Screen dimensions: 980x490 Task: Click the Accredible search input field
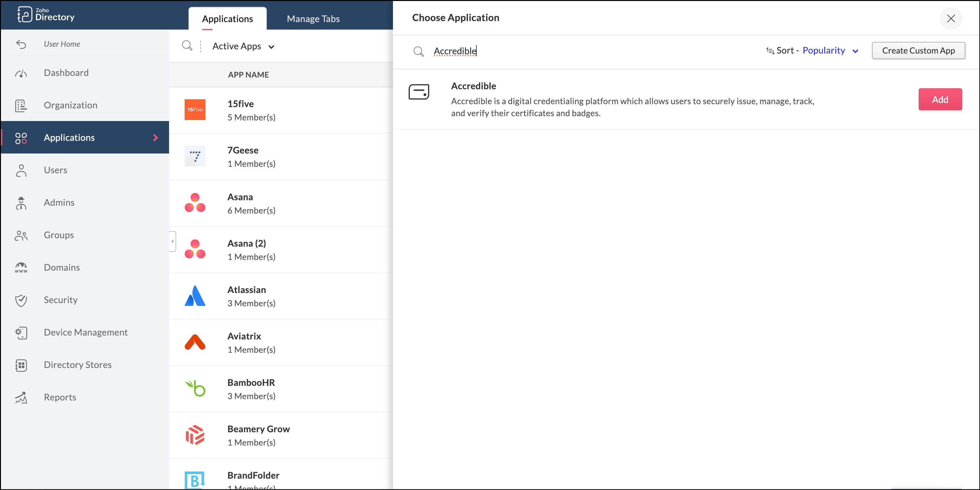571,51
